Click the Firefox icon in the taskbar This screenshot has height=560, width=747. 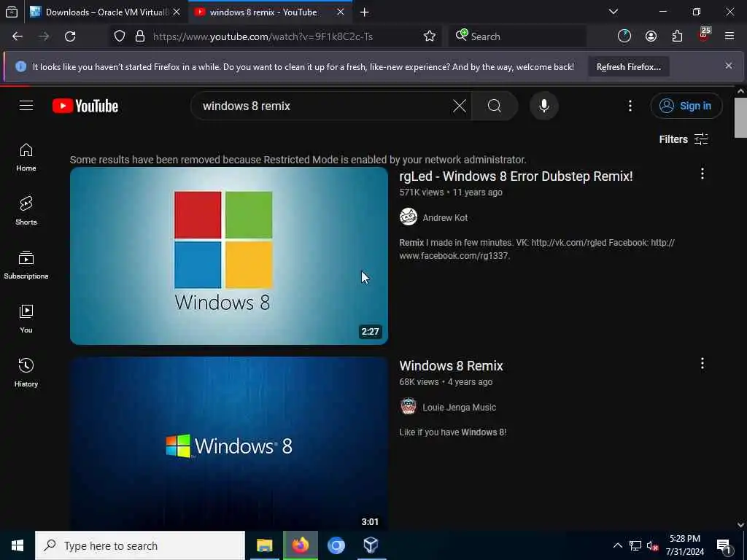click(x=300, y=545)
